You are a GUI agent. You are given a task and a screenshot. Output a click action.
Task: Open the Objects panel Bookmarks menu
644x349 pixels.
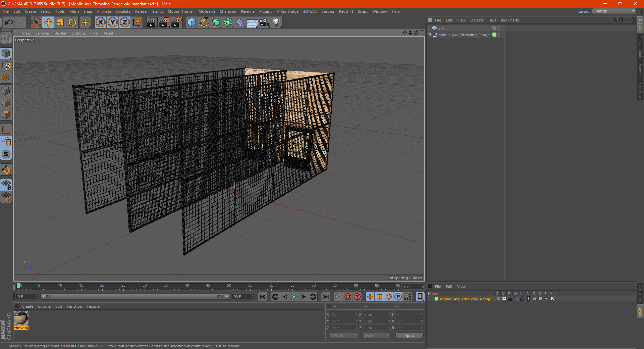click(510, 20)
